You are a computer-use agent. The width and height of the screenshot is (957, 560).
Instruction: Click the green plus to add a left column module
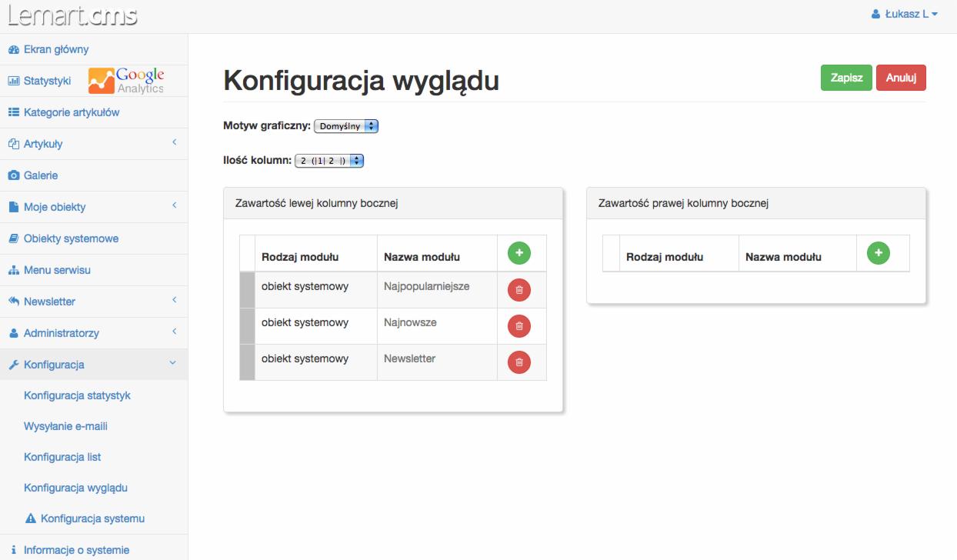(x=519, y=254)
